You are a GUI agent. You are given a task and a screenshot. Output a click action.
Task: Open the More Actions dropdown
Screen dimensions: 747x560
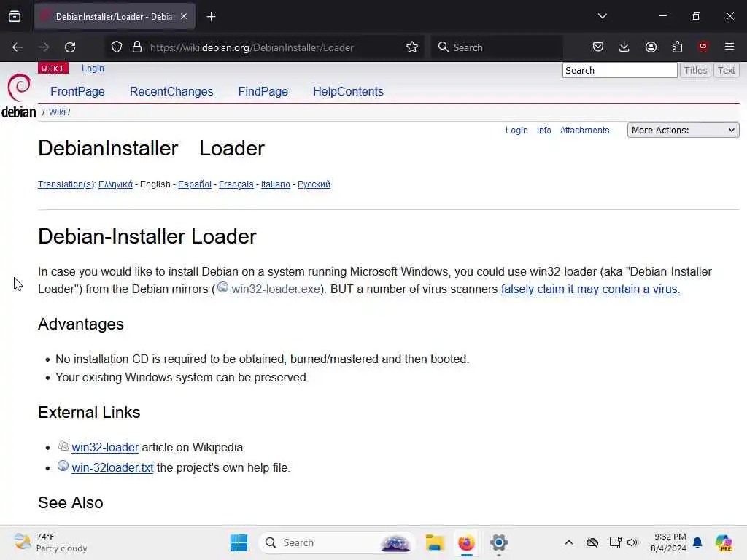coord(683,130)
